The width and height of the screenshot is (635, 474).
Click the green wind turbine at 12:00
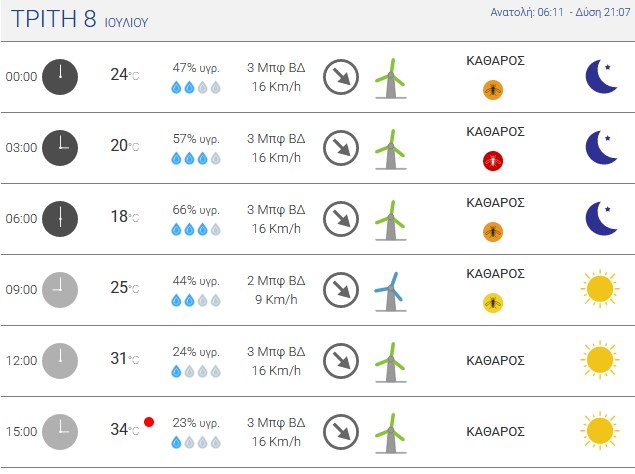[x=390, y=363]
